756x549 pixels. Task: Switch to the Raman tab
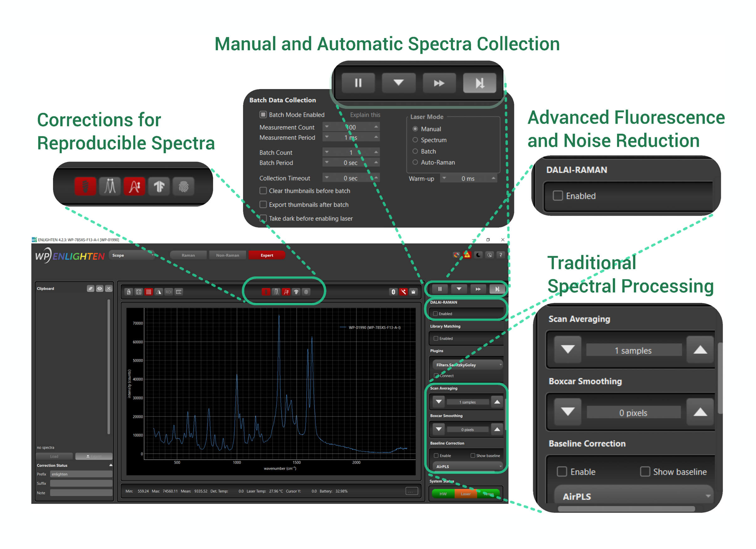[x=188, y=256]
